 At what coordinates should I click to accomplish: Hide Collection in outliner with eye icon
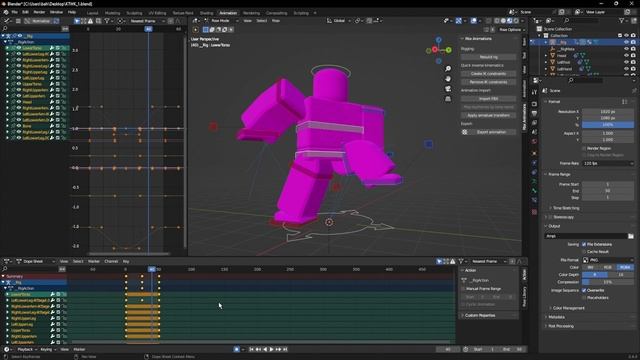pyautogui.click(x=627, y=36)
